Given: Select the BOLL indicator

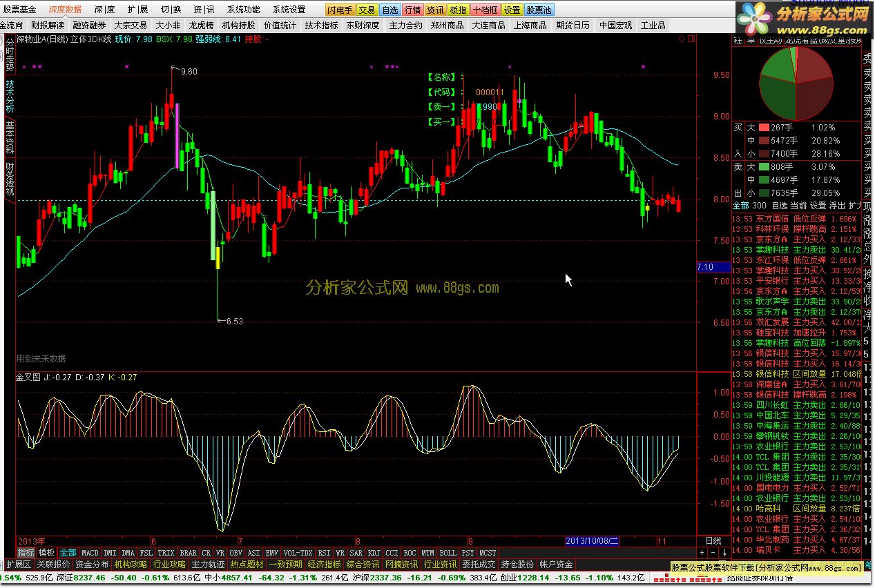Looking at the screenshot, I should (x=448, y=553).
